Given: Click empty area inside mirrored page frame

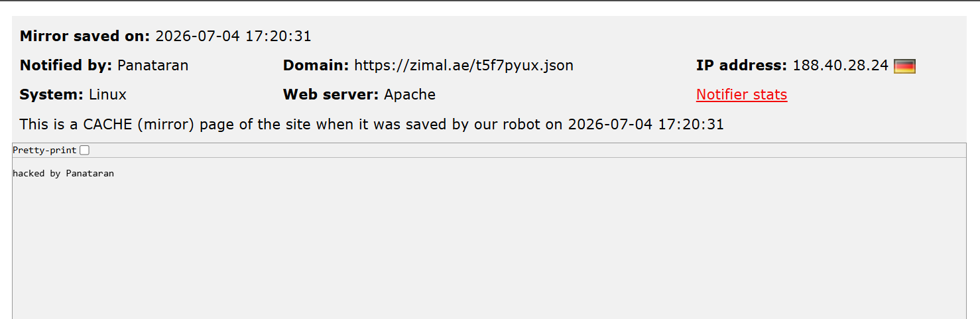Looking at the screenshot, I should tap(489, 252).
